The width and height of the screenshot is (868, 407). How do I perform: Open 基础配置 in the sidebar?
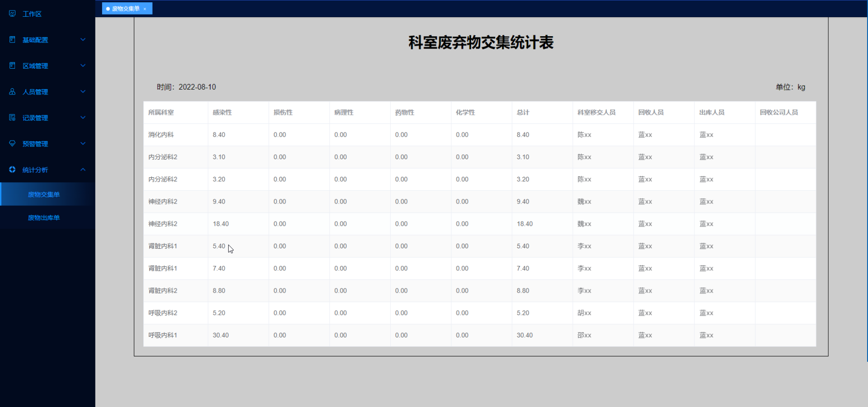pyautogui.click(x=47, y=40)
